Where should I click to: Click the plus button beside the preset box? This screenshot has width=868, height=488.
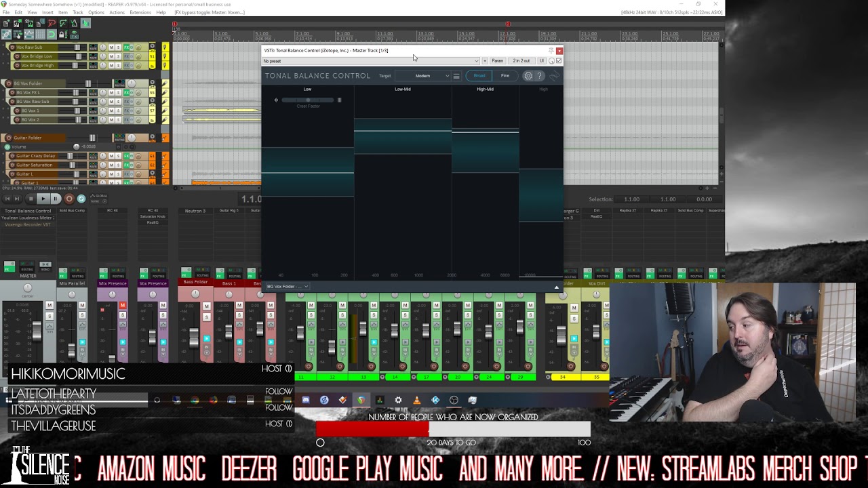(x=484, y=61)
